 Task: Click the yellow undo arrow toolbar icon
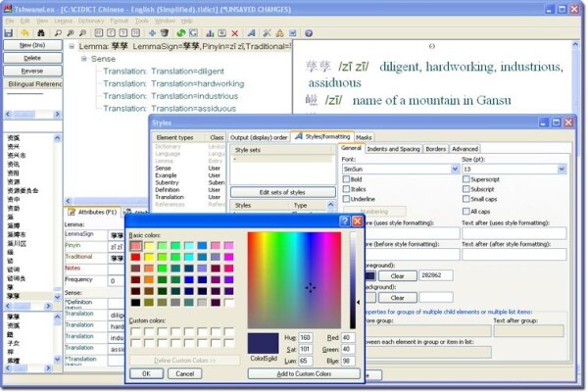click(x=24, y=33)
